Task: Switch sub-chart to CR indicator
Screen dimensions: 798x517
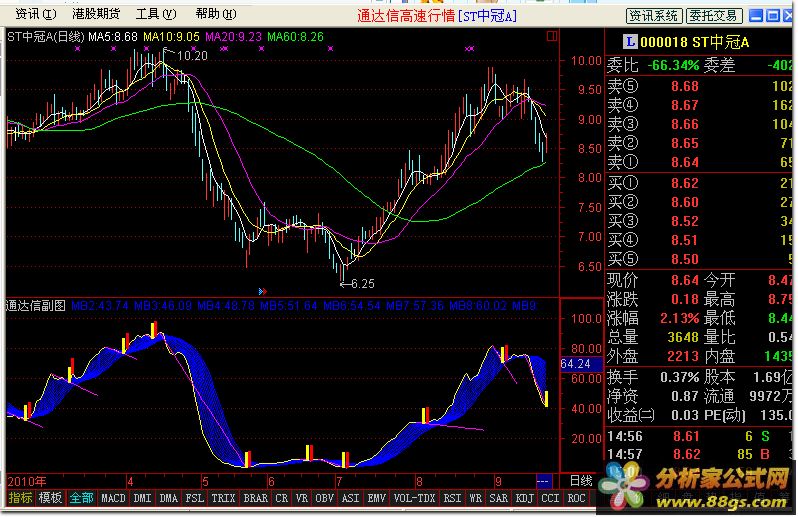Action: 281,498
